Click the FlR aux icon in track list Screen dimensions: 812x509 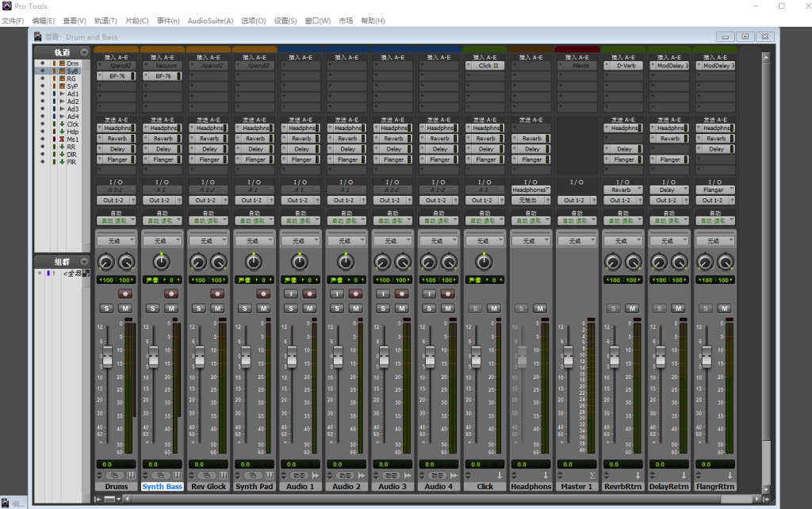62,162
